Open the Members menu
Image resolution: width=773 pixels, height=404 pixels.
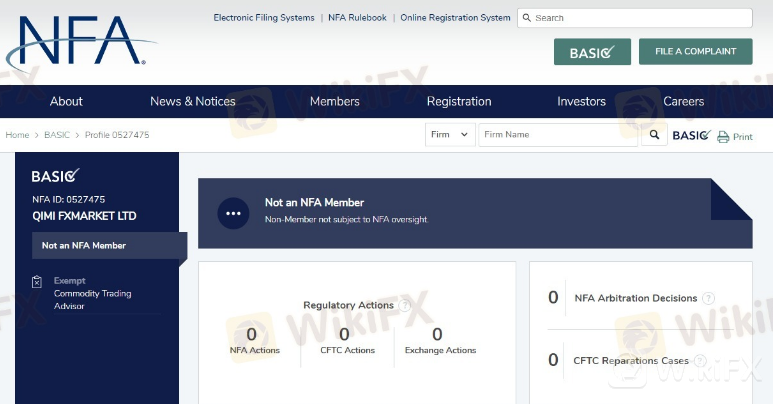[x=334, y=101]
